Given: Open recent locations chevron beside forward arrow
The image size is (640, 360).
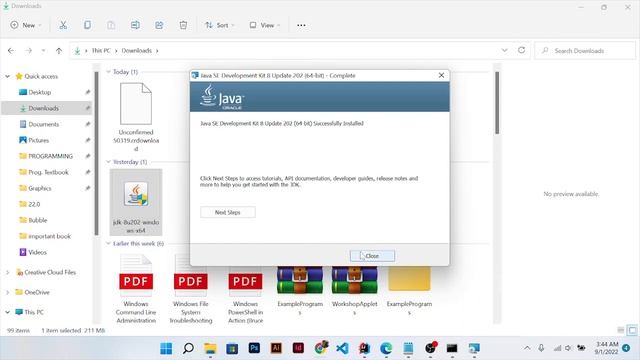Looking at the screenshot, I should pos(43,51).
